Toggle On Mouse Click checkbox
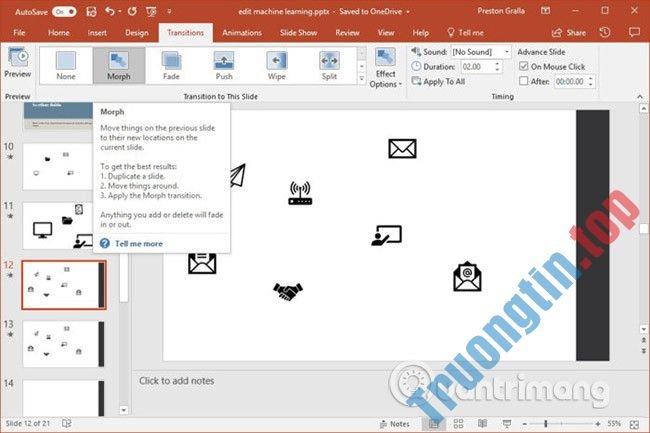 (x=524, y=67)
